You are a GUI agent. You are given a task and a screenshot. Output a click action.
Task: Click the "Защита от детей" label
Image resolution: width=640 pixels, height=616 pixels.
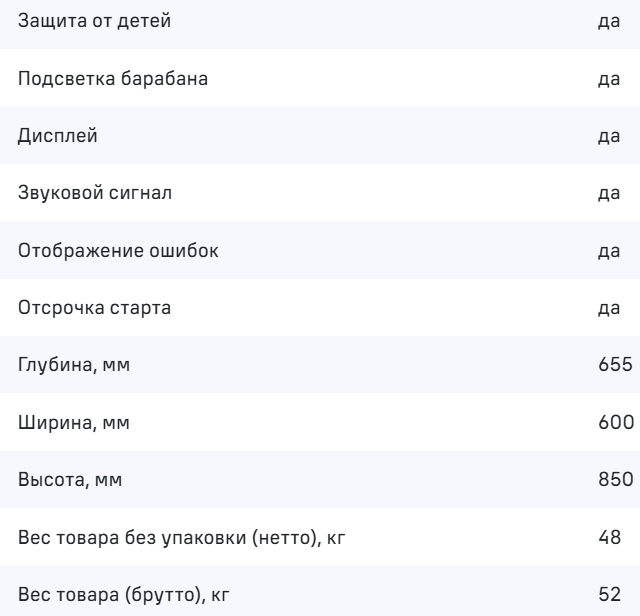tap(87, 21)
